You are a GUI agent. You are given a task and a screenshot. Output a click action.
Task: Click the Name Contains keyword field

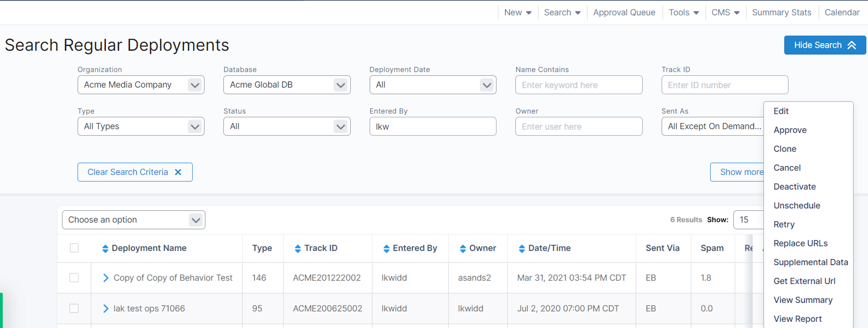point(579,85)
